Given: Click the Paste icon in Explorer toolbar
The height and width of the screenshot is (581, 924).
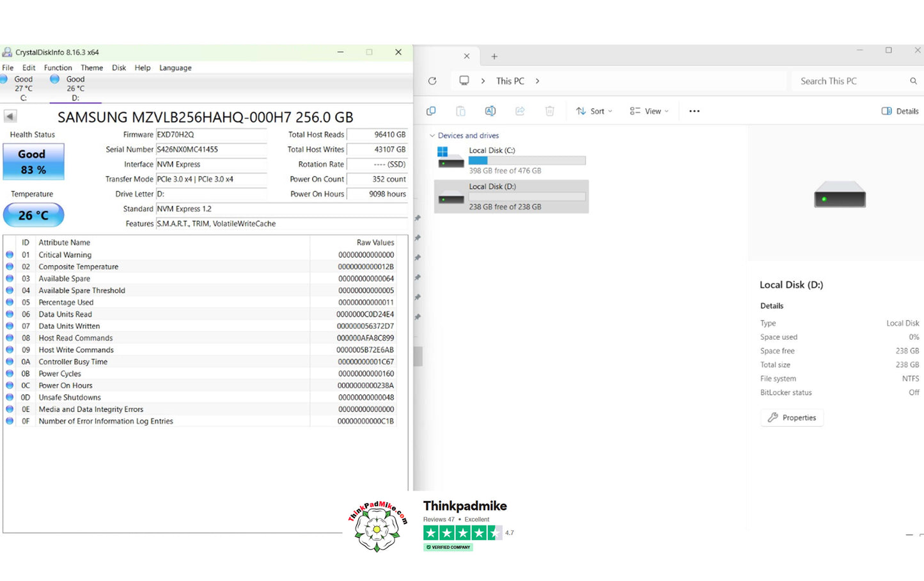Looking at the screenshot, I should point(460,111).
